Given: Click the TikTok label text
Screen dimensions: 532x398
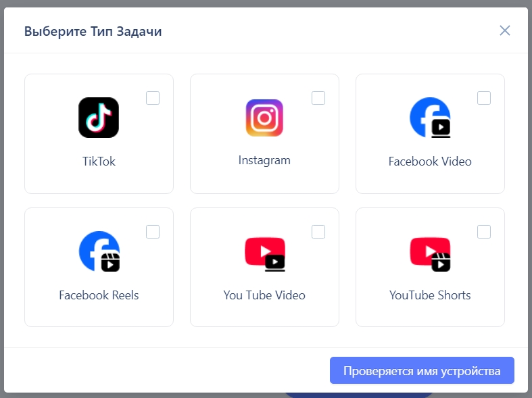Looking at the screenshot, I should (x=99, y=161).
